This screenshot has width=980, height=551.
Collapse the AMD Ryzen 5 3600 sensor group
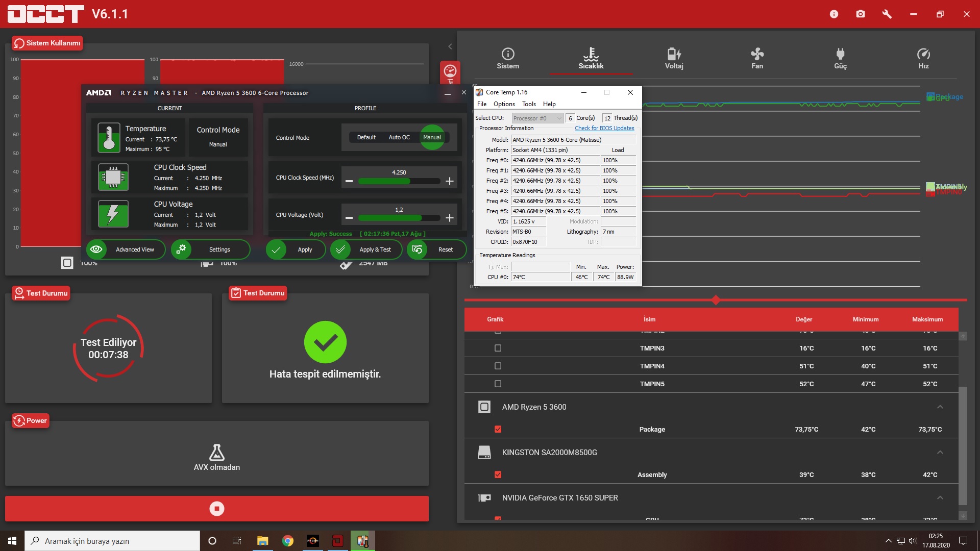[940, 407]
